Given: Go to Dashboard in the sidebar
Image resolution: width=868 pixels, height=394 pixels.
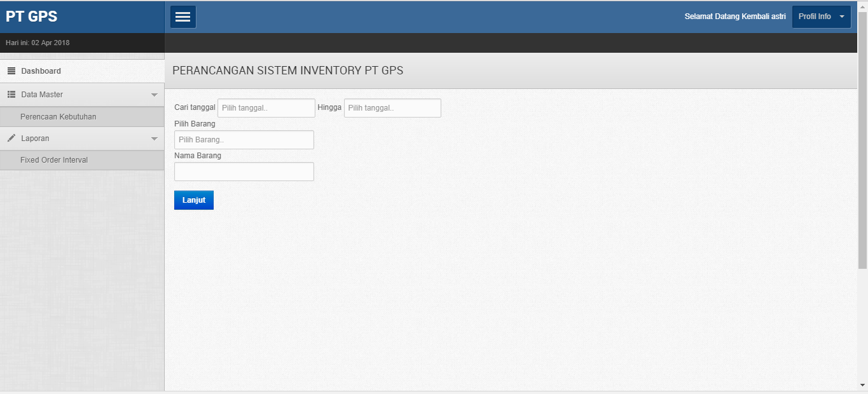Looking at the screenshot, I should (41, 71).
